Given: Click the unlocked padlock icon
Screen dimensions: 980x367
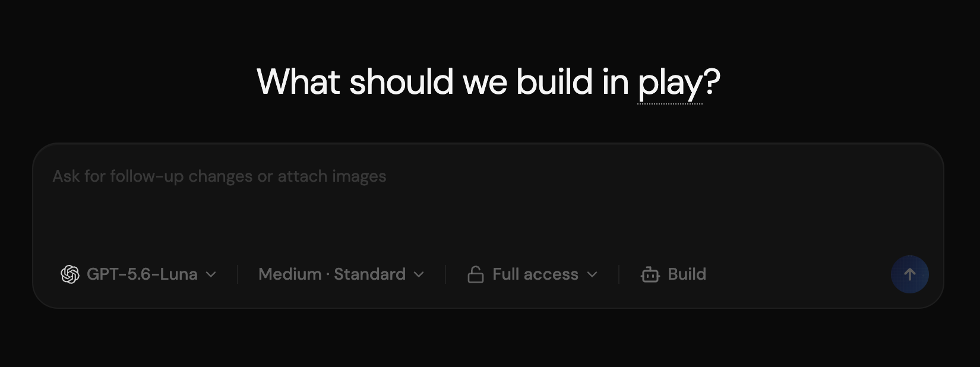Looking at the screenshot, I should point(476,274).
